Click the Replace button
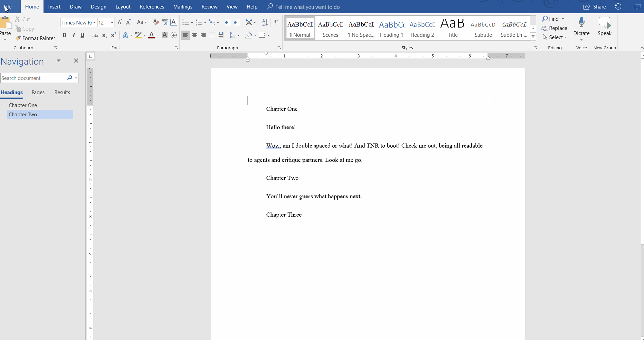Image resolution: width=644 pixels, height=340 pixels. [x=554, y=28]
